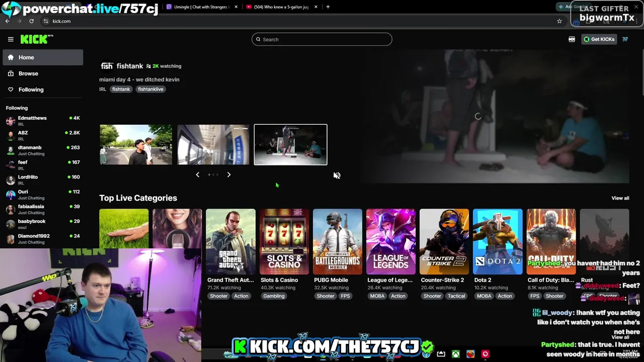Click the IRL category label
Viewport: 644px width, 362px height.
[103, 89]
